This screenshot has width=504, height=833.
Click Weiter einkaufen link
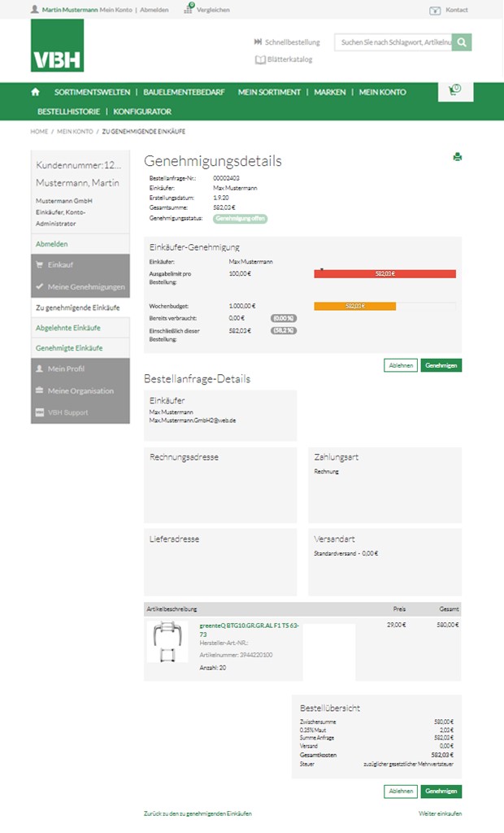tap(440, 813)
